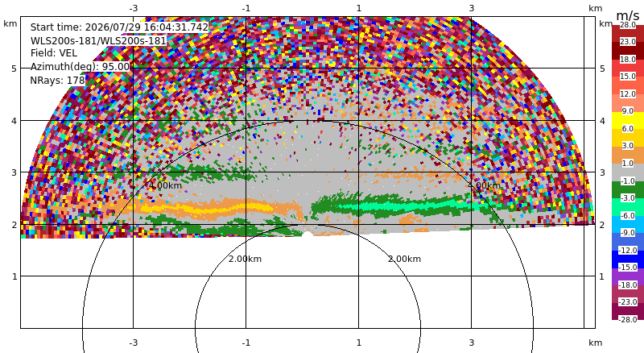
Task: Click the orange 1.0 colorbar segment
Action: pyautogui.click(x=628, y=155)
